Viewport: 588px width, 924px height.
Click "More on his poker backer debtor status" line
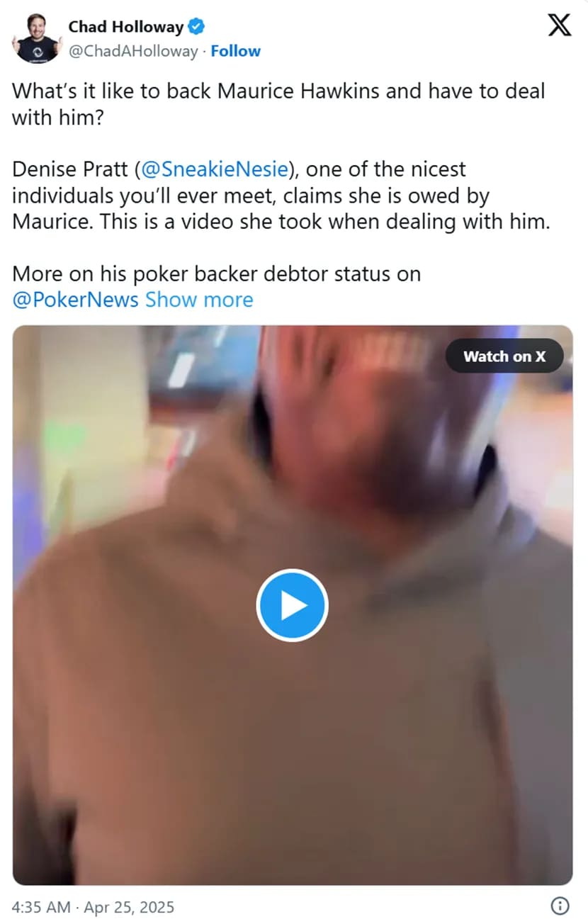[216, 274]
